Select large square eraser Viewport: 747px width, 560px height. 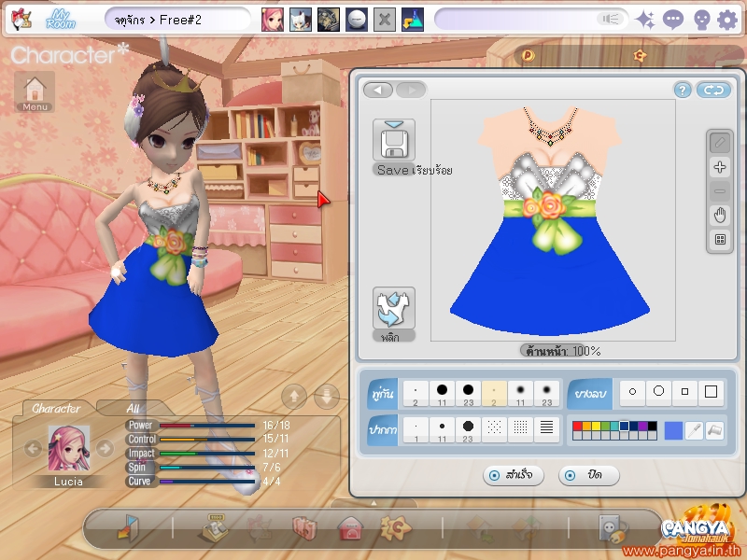711,392
